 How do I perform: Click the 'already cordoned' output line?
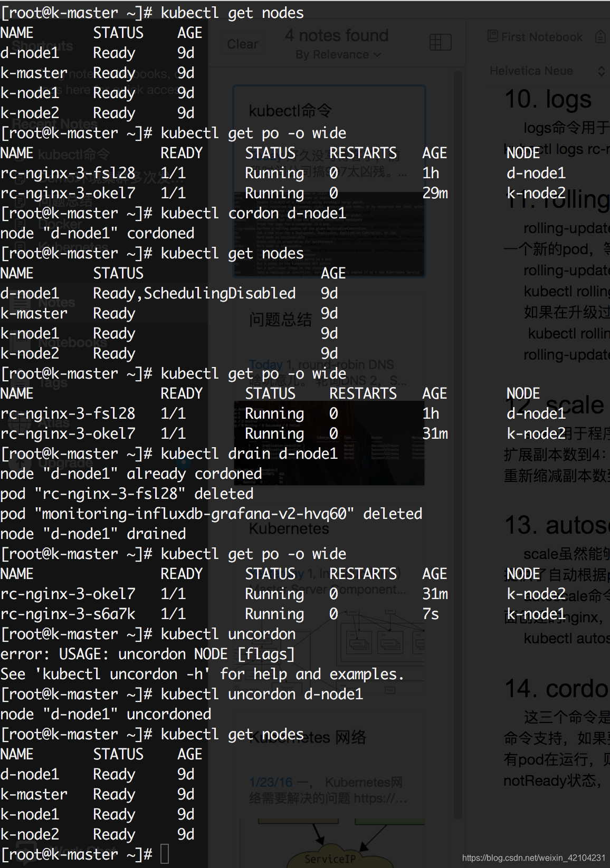(x=131, y=474)
